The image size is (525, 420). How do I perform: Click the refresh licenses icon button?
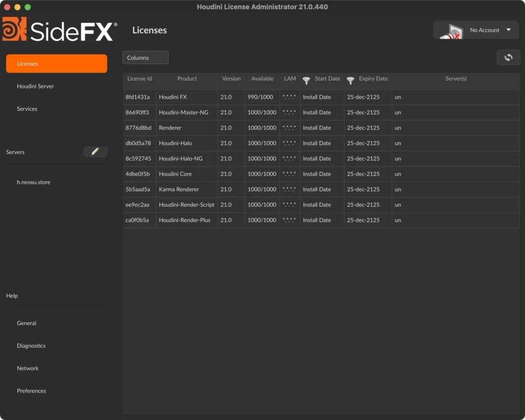click(x=508, y=58)
